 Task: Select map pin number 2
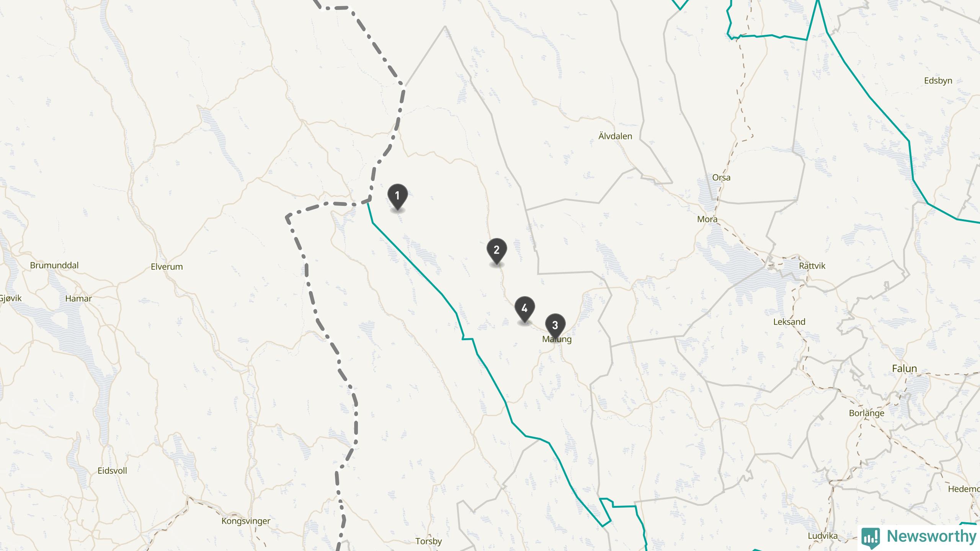[497, 251]
